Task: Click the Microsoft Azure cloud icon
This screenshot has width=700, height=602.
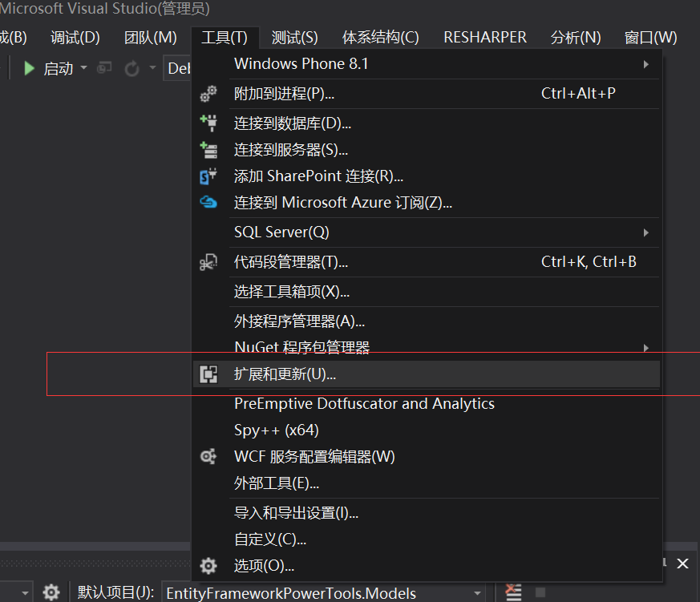Action: tap(208, 203)
